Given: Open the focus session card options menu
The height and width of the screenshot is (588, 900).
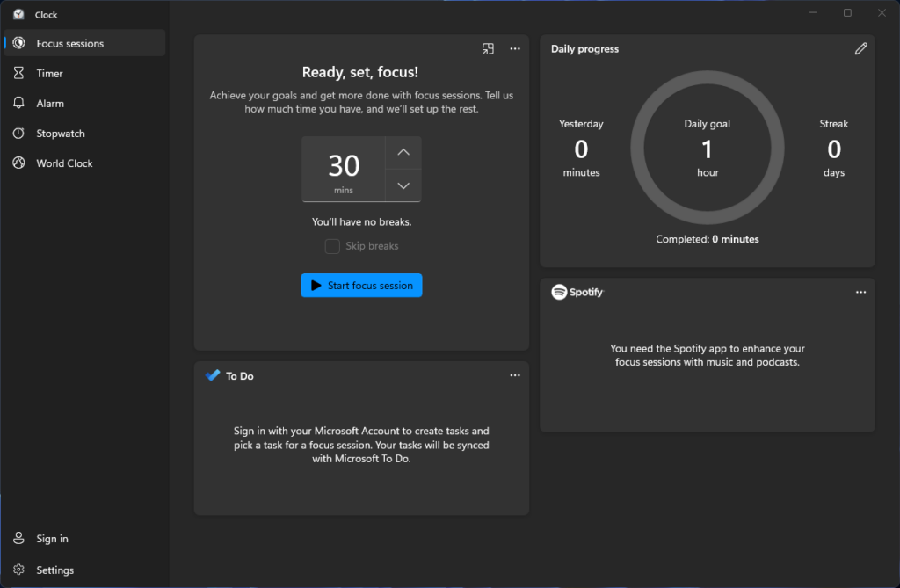Looking at the screenshot, I should pyautogui.click(x=515, y=48).
